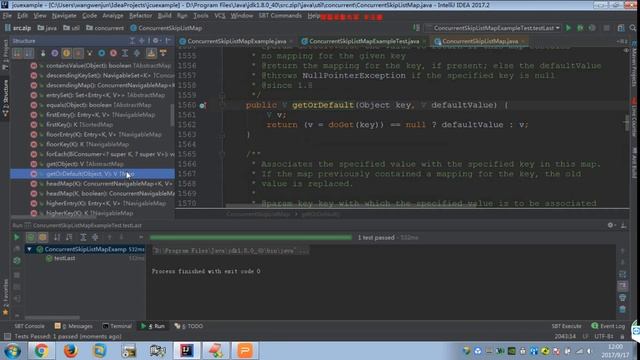
Task: Open Event Log button
Action: (608, 326)
